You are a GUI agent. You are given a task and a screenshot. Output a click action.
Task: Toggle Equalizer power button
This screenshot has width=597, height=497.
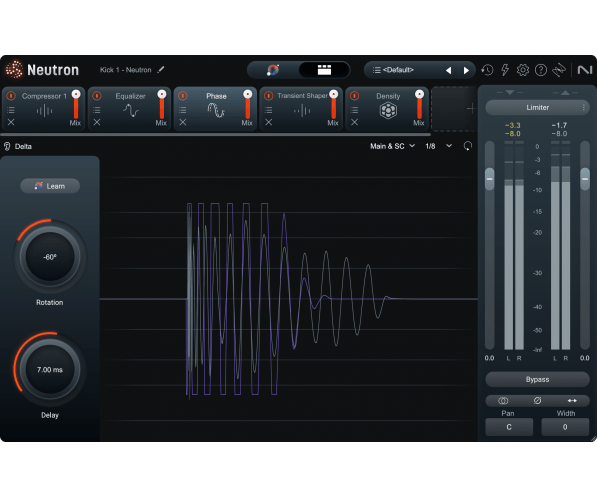click(97, 96)
